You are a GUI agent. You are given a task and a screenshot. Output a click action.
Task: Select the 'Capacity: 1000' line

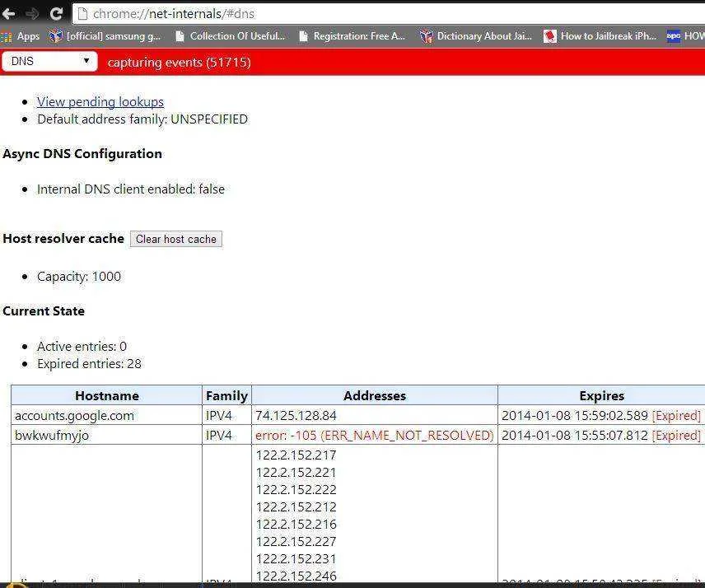(x=79, y=277)
